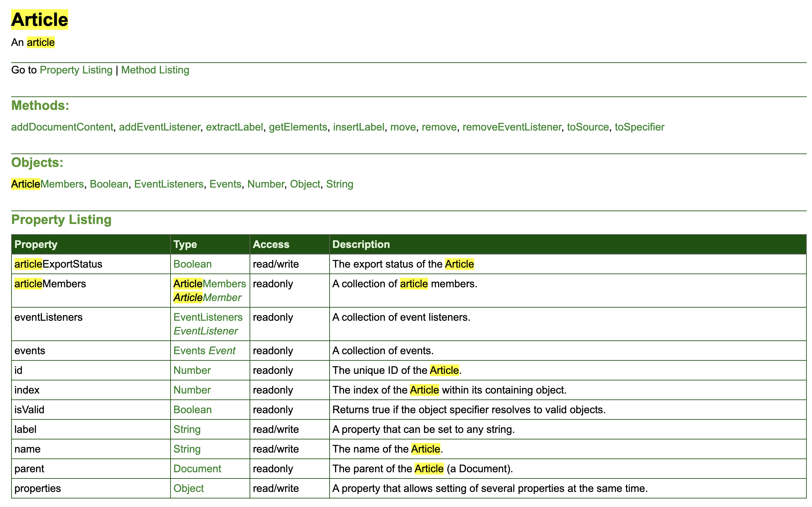Open ArticleMember italic type link
This screenshot has height=507, width=812.
[x=207, y=298]
